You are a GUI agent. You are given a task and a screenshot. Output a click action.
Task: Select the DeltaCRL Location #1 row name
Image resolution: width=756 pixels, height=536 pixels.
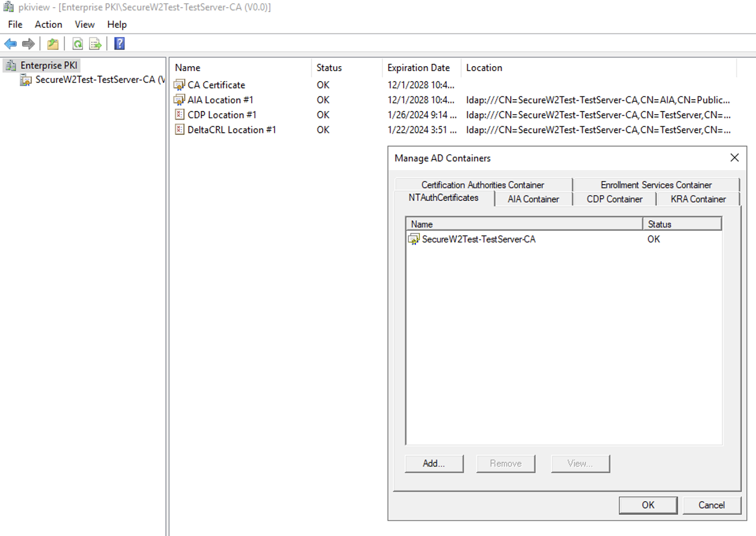pyautogui.click(x=232, y=130)
